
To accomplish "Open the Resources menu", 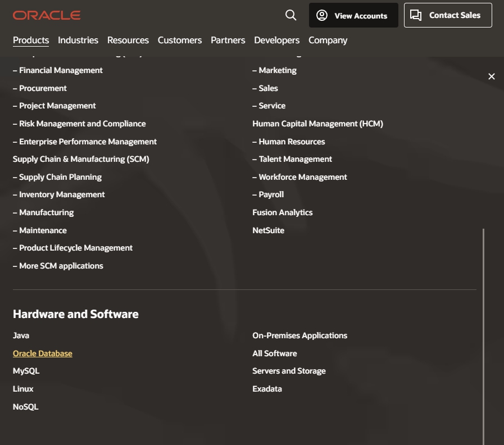I will pyautogui.click(x=128, y=40).
